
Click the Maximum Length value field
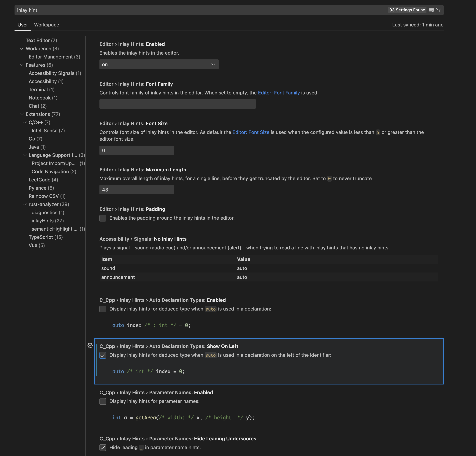point(137,190)
